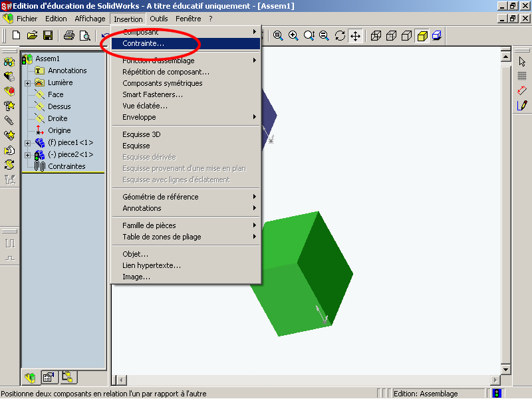
Task: Click the New document icon
Action: point(16,35)
